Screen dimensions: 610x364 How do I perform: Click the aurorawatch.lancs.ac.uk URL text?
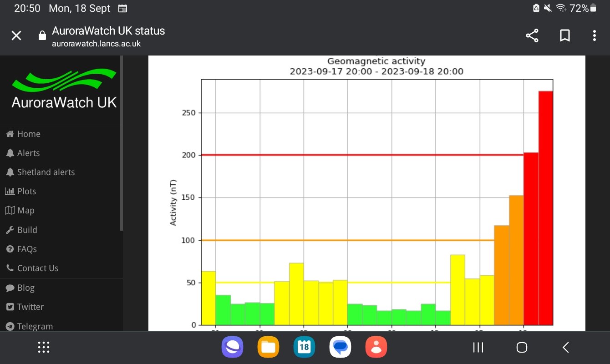point(96,44)
